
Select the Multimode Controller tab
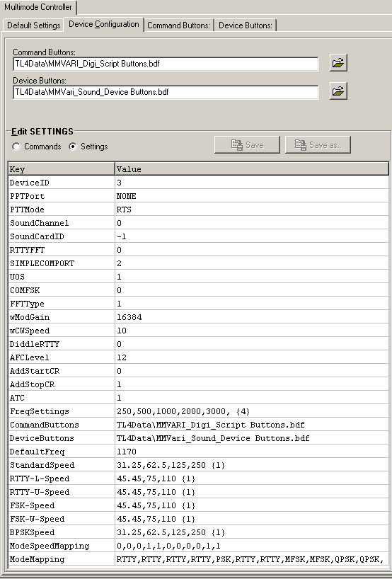[x=38, y=7]
